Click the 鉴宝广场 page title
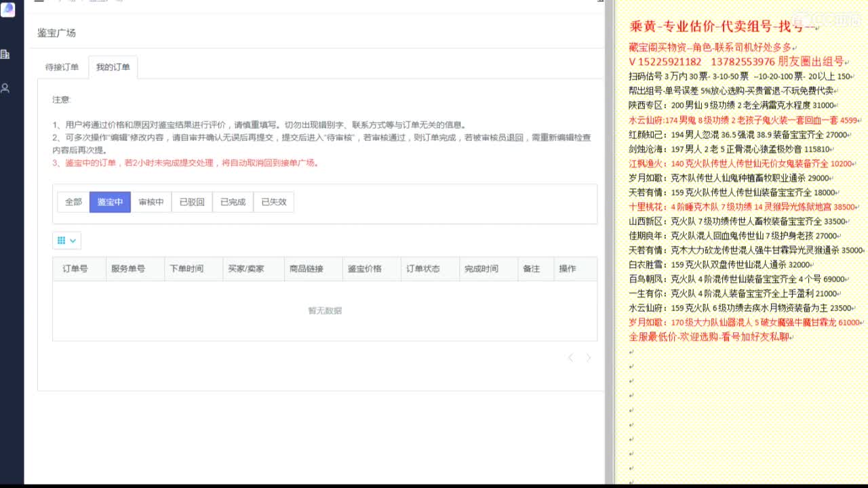This screenshot has height=488, width=868. (x=57, y=33)
